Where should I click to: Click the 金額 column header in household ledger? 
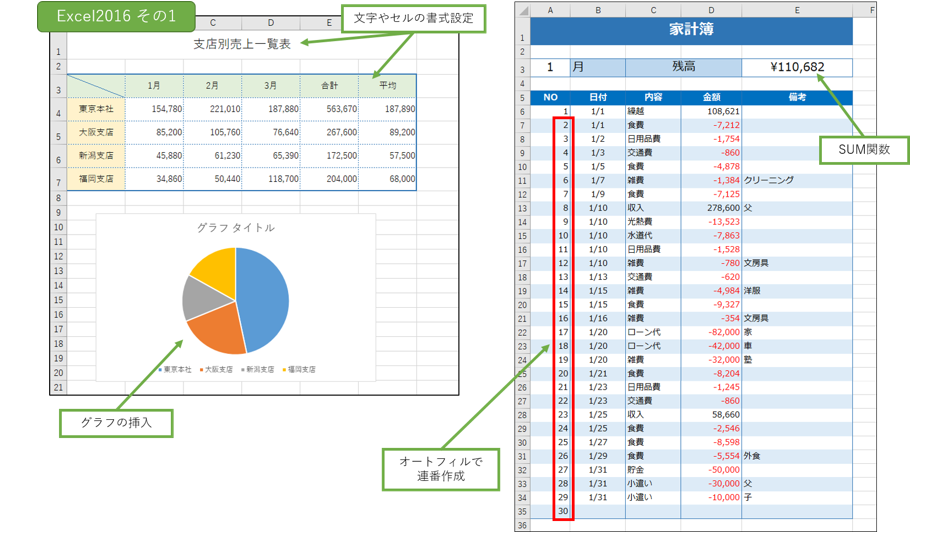click(x=711, y=98)
